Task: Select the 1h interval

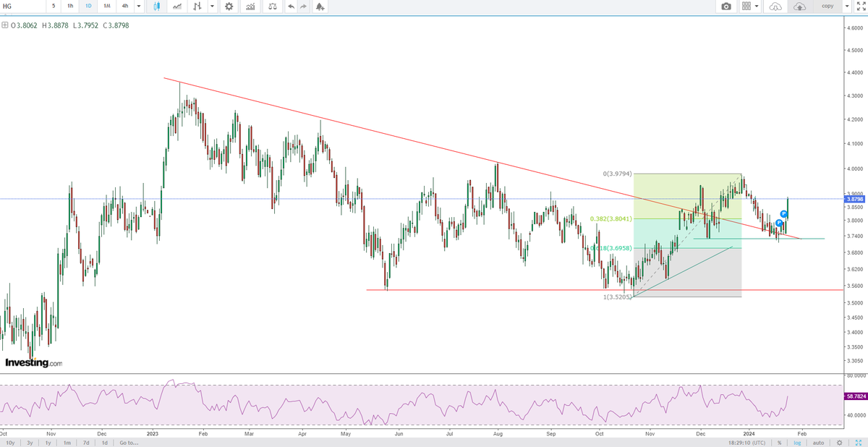Action: pyautogui.click(x=70, y=6)
